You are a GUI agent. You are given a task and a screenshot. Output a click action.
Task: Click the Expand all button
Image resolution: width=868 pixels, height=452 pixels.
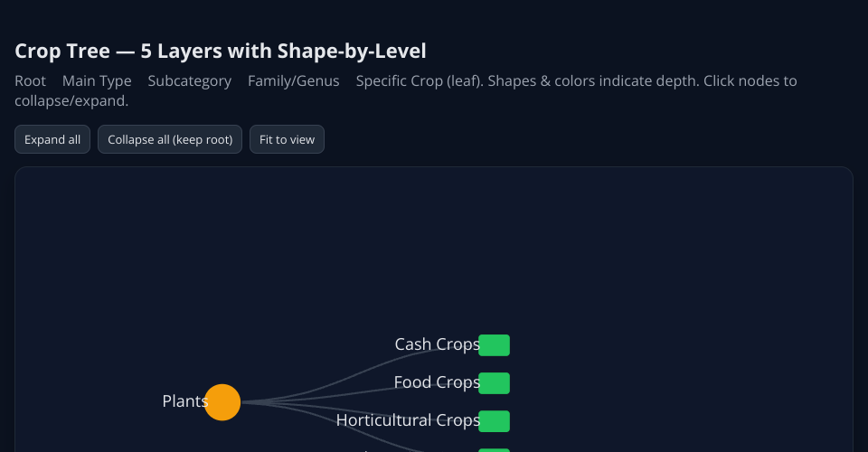click(52, 139)
